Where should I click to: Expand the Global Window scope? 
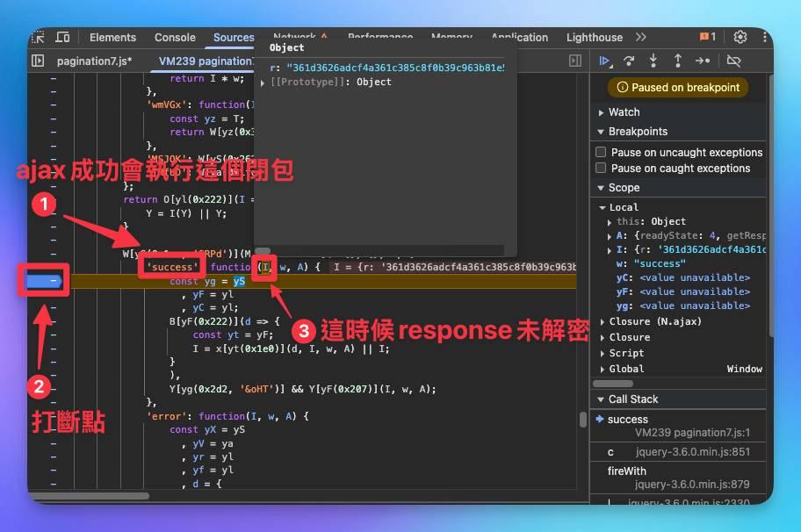pos(603,369)
